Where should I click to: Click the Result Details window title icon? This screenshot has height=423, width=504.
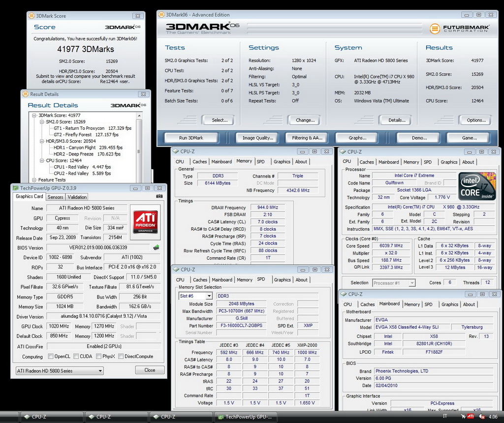26,94
